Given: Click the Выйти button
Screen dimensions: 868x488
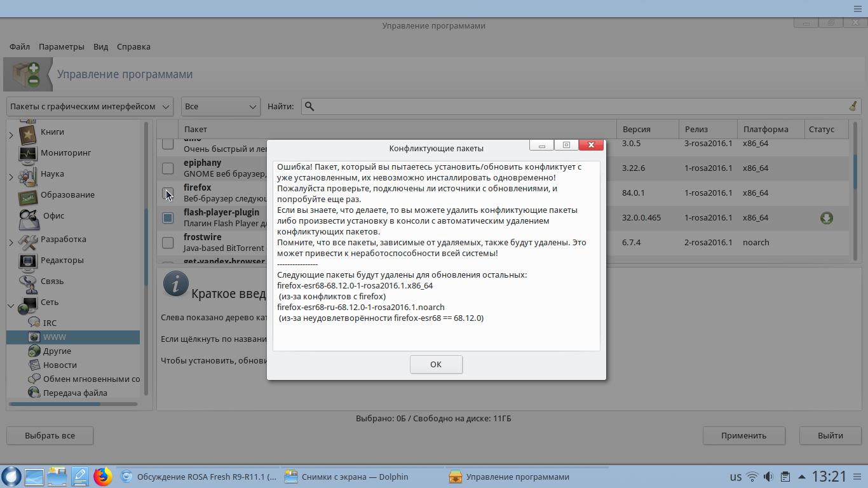Looking at the screenshot, I should coord(831,435).
